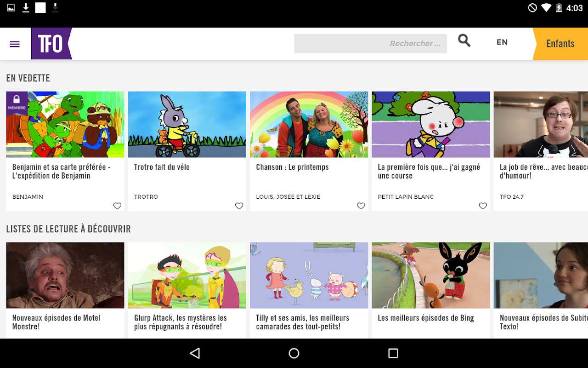Click 'Les meilleurs épisodes de Bing' title
The image size is (588, 368).
(x=426, y=318)
